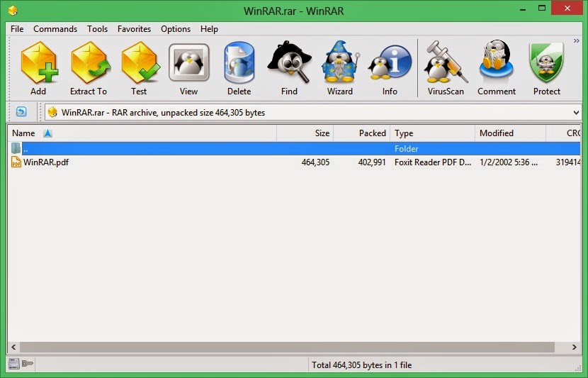Sort by the Name column header

point(142,133)
